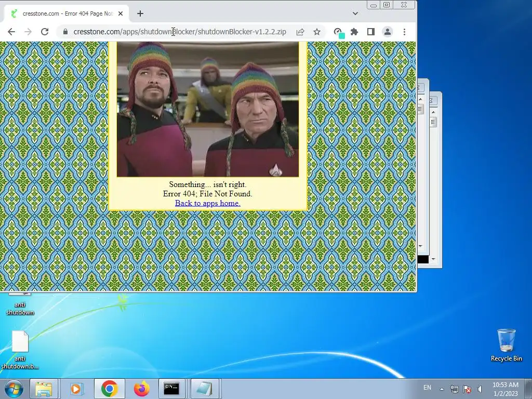Open the Extensions puzzle-piece menu

tap(354, 32)
